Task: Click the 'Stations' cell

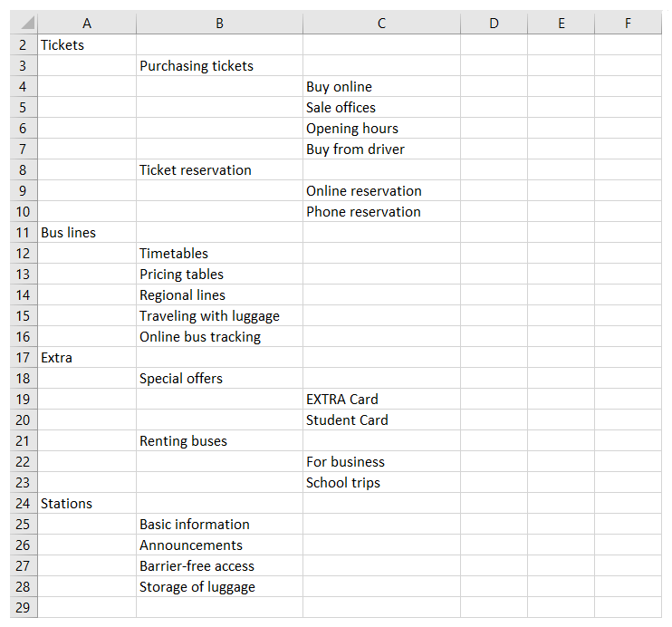Action: pyautogui.click(x=87, y=503)
